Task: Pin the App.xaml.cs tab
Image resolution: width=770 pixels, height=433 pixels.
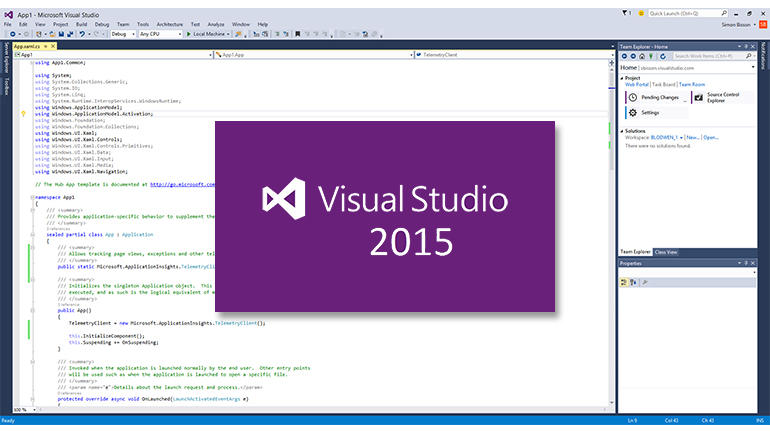Action: pos(46,46)
